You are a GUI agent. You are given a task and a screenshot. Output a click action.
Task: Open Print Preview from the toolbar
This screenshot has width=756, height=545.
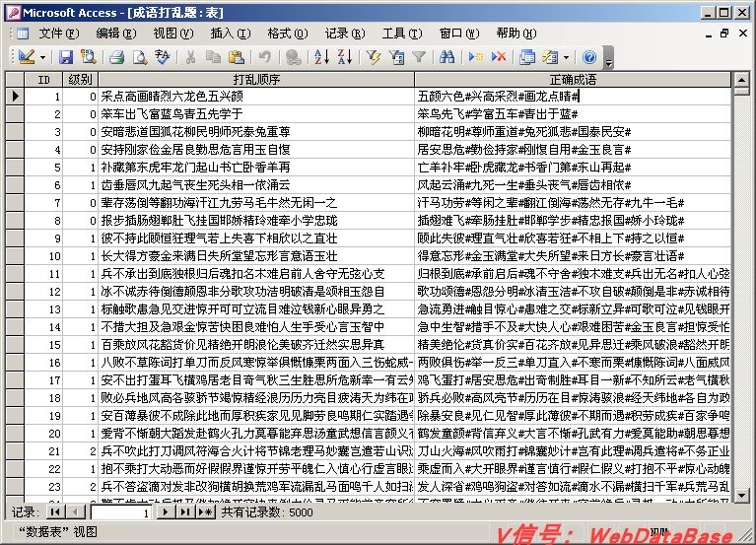pyautogui.click(x=140, y=57)
